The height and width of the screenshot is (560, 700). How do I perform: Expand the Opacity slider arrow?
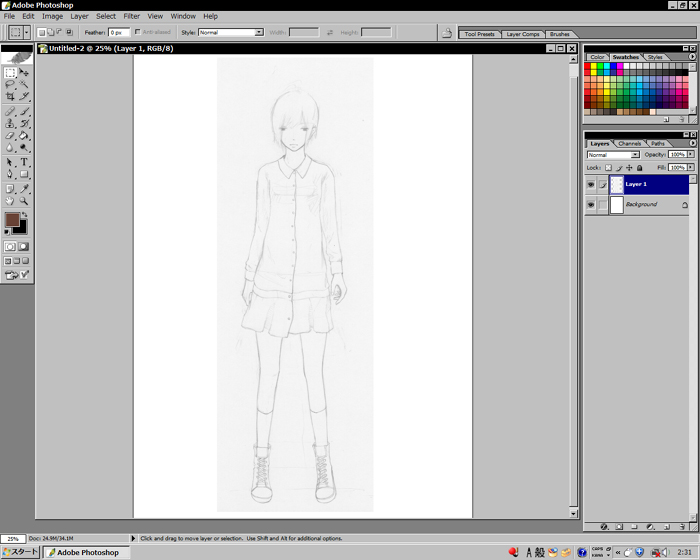692,155
